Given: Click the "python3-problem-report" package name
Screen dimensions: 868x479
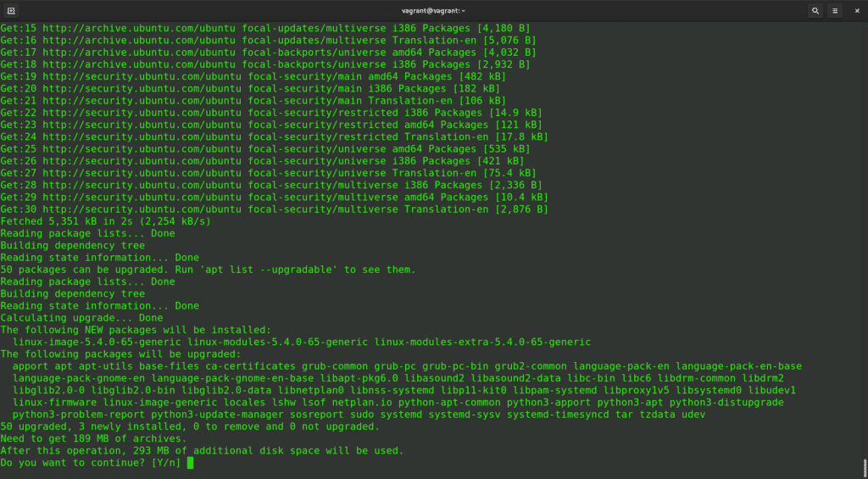Looking at the screenshot, I should (x=79, y=415).
